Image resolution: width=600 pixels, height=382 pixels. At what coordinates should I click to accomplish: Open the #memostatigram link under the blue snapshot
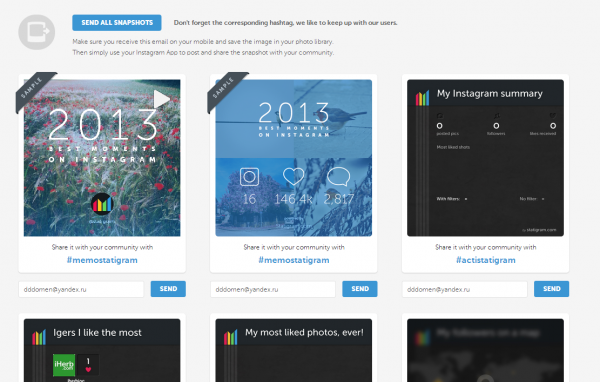point(294,260)
